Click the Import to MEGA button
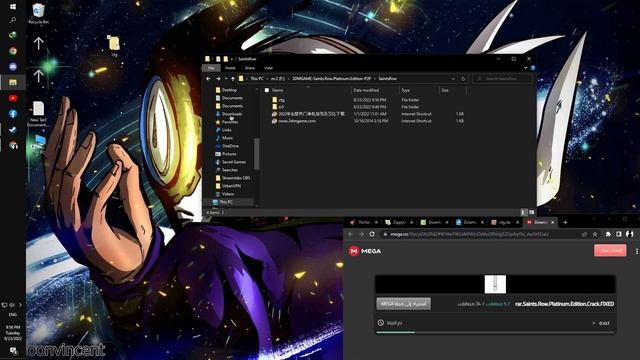 pyautogui.click(x=403, y=304)
